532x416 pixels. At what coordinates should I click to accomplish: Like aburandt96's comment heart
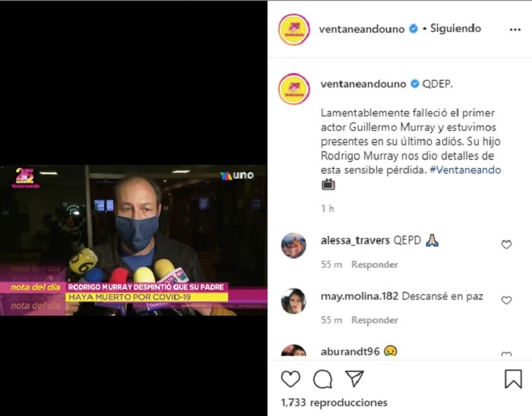(x=507, y=354)
